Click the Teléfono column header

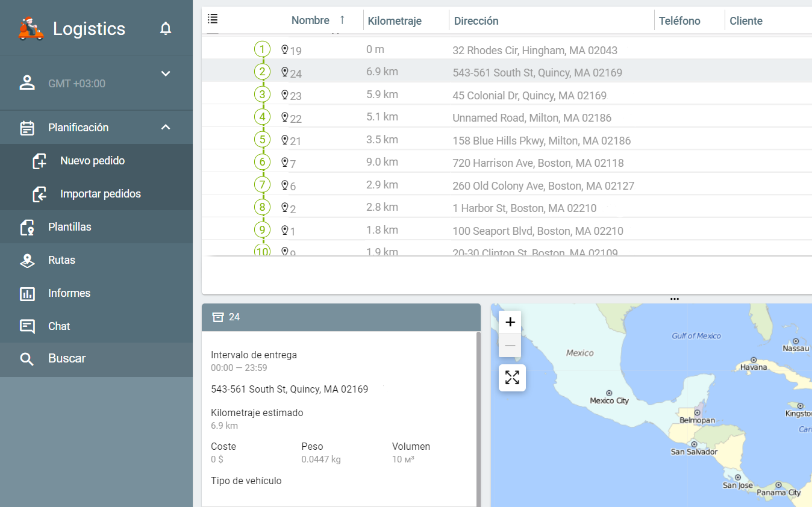coord(679,21)
